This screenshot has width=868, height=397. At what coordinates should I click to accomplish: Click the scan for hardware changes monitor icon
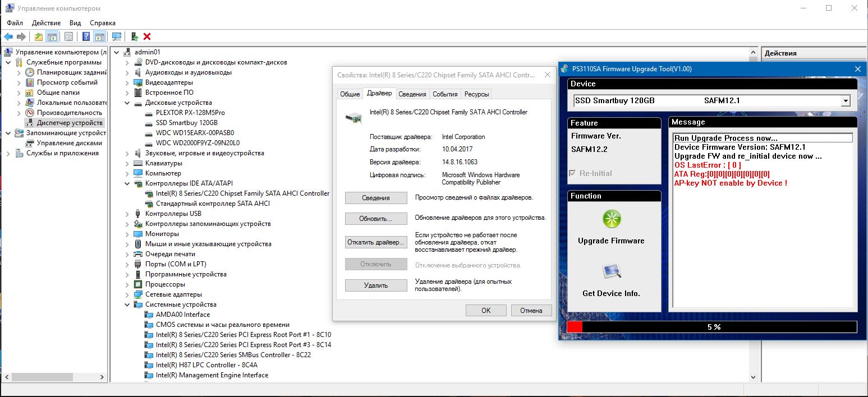(117, 36)
